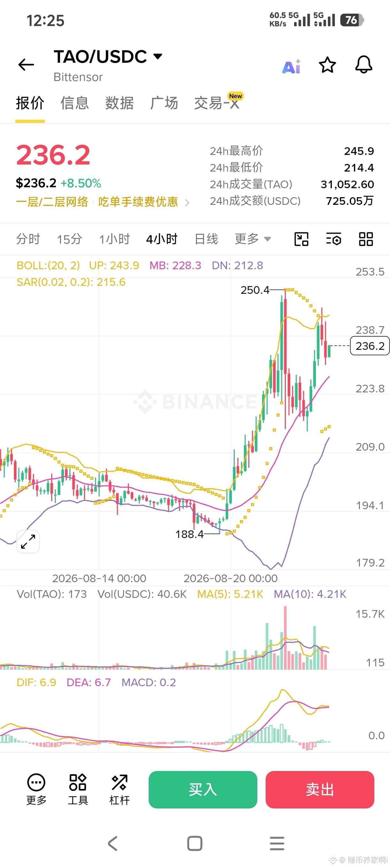The height and width of the screenshot is (868, 390).
Task: Tap the MB: 228.3 Bollinger value
Action: coord(175,266)
